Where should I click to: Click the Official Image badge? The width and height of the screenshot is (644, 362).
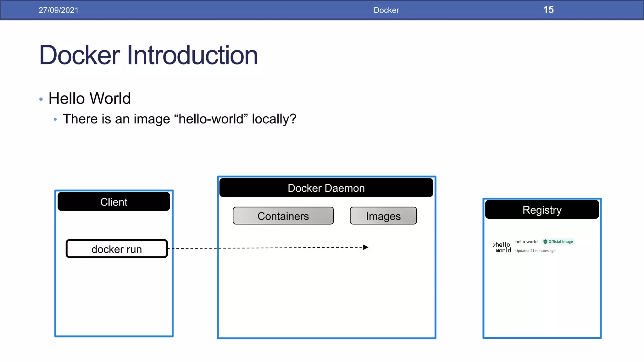(559, 242)
